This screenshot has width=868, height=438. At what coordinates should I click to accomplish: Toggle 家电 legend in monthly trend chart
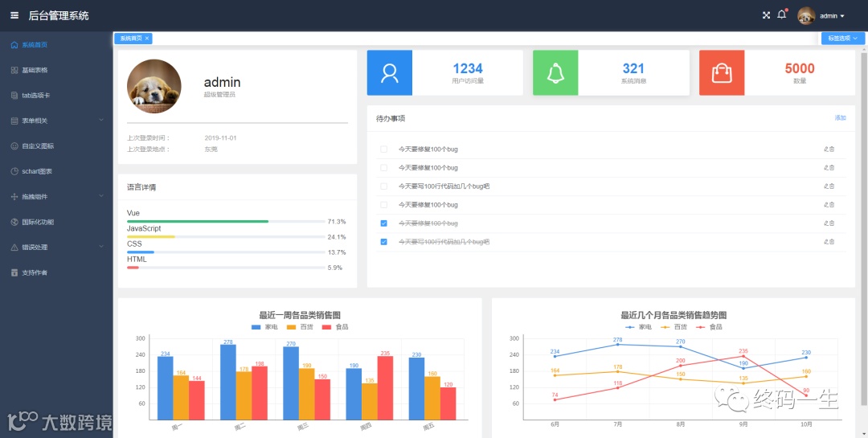coord(638,327)
